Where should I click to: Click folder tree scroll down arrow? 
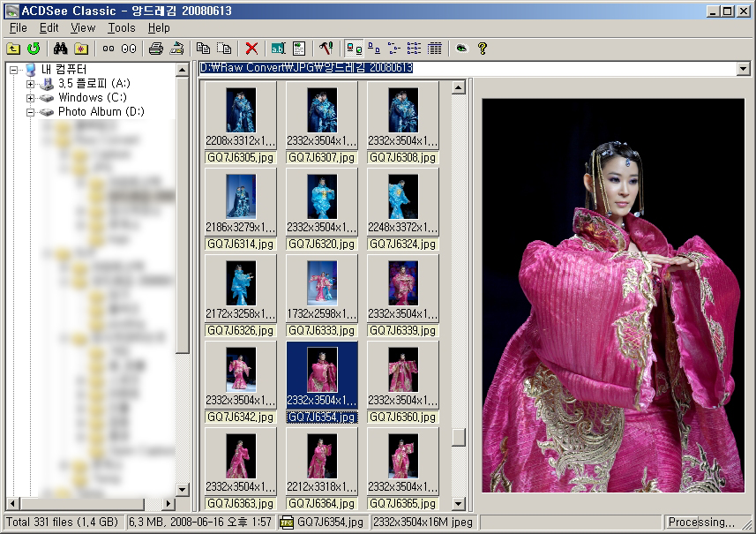(183, 490)
